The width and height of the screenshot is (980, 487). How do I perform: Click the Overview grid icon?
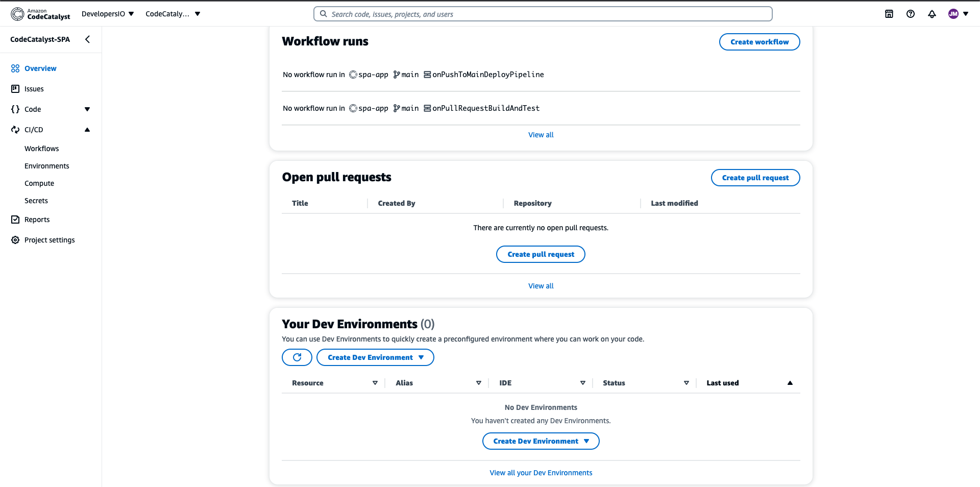pyautogui.click(x=15, y=68)
